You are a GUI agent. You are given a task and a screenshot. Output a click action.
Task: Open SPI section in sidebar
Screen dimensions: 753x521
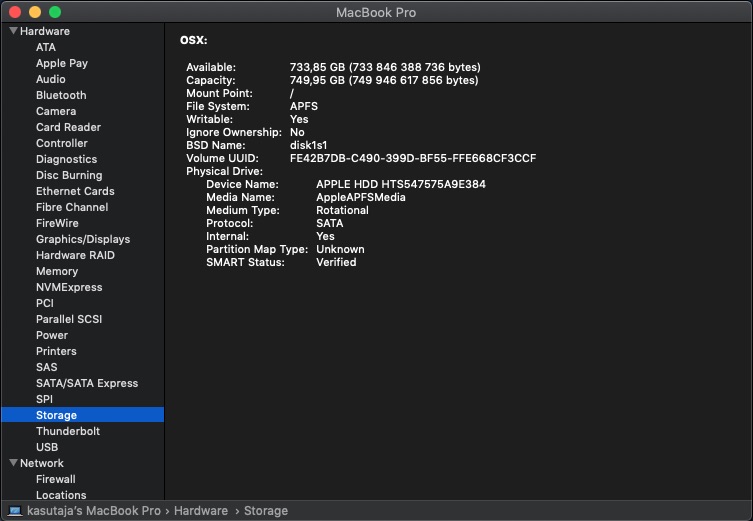pyautogui.click(x=44, y=399)
